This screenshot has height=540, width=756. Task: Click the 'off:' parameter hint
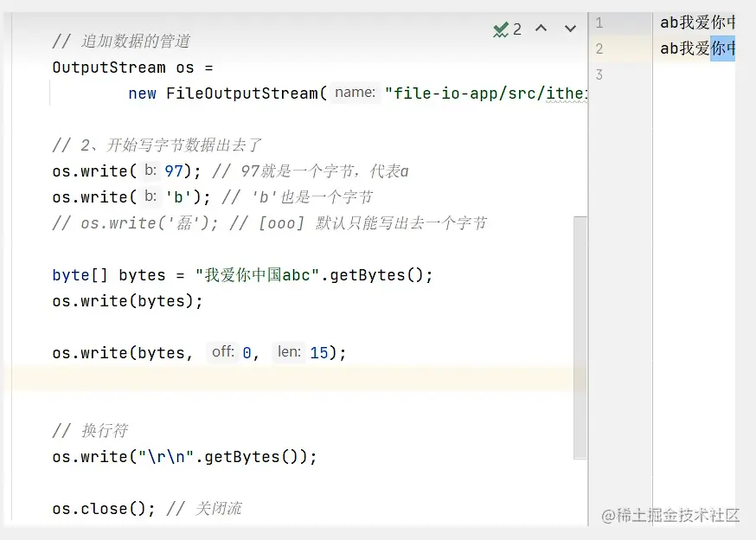pyautogui.click(x=223, y=352)
